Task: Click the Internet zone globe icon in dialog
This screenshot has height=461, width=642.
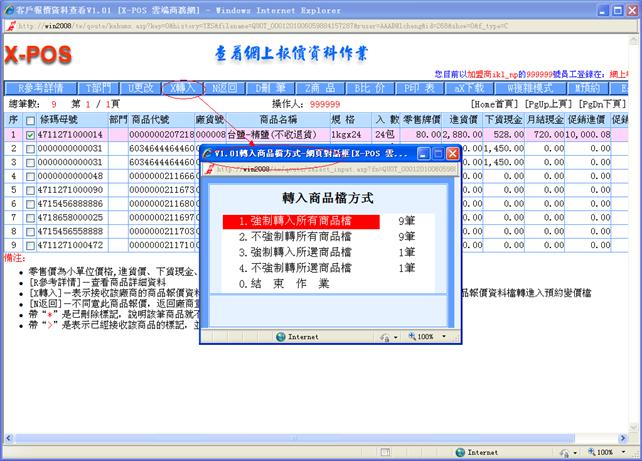Action: tap(279, 337)
